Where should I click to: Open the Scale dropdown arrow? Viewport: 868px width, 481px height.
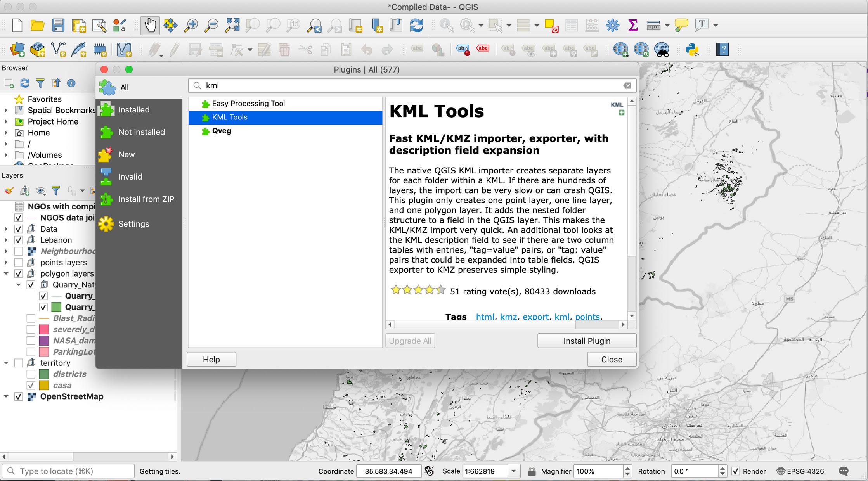tap(513, 471)
